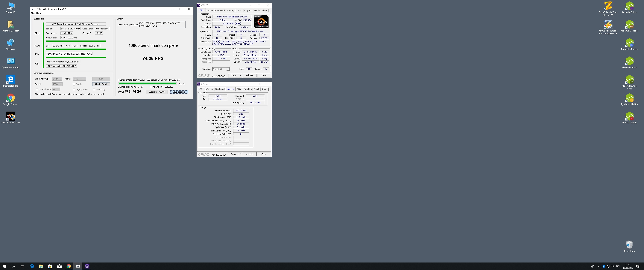Open Dieser PC desktop icon

pyautogui.click(x=10, y=7)
